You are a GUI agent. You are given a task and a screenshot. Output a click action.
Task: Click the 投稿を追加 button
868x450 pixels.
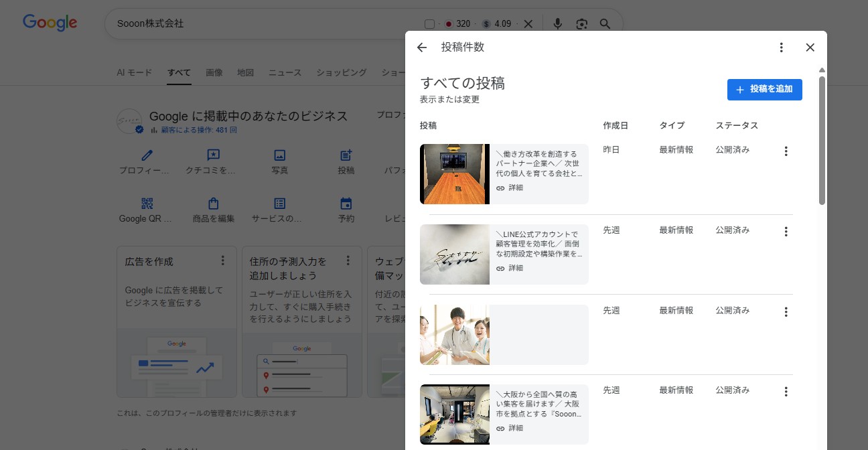pos(764,89)
